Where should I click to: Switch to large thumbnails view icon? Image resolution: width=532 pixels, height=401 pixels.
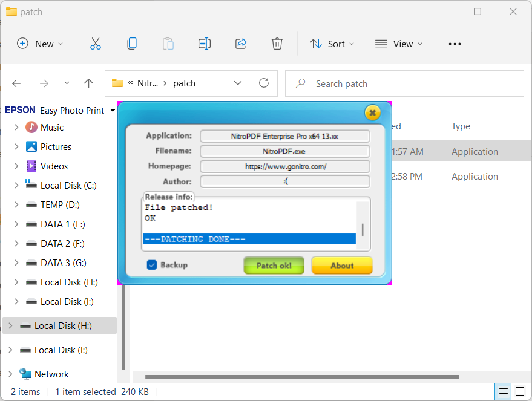520,392
